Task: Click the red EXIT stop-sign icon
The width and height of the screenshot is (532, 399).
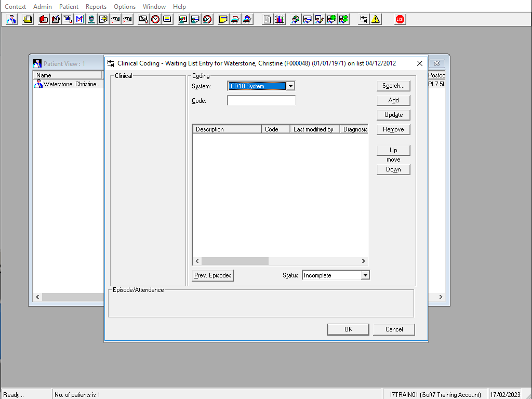Action: tap(400, 19)
